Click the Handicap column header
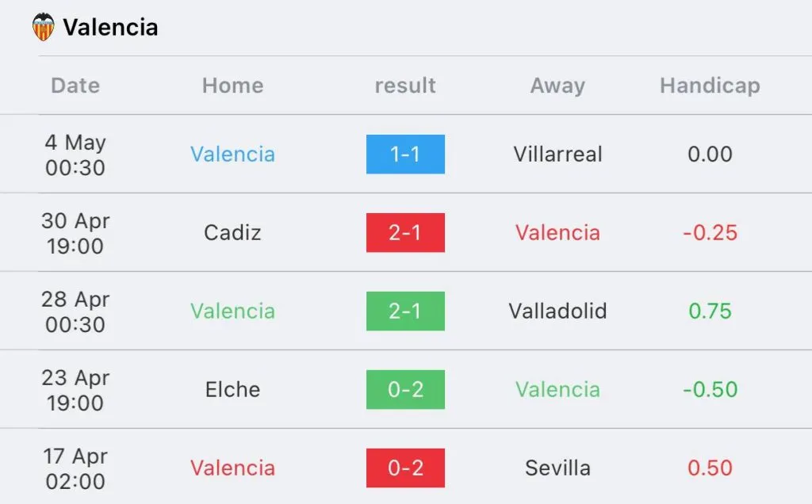 click(710, 86)
